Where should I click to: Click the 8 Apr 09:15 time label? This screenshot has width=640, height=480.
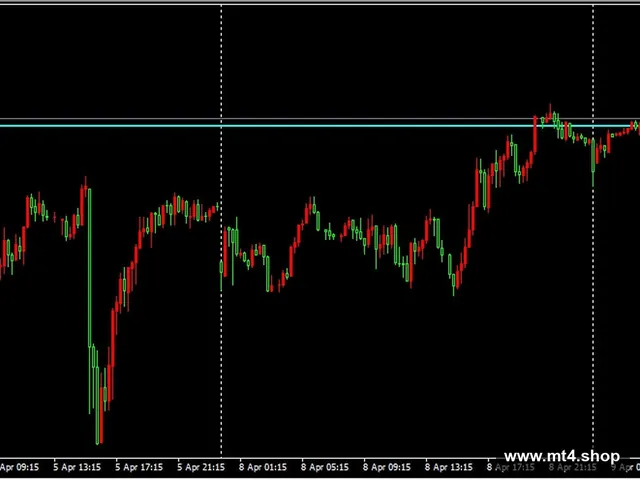point(387,467)
